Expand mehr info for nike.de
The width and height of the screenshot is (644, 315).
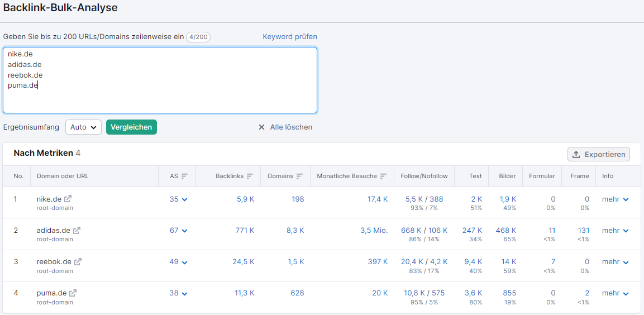coord(616,199)
